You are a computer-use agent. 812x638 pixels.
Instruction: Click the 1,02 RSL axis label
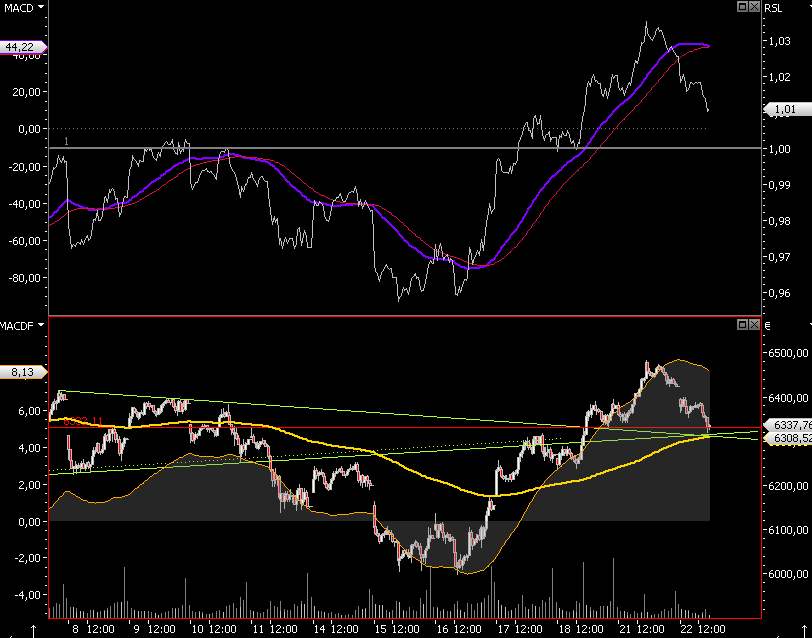(779, 77)
